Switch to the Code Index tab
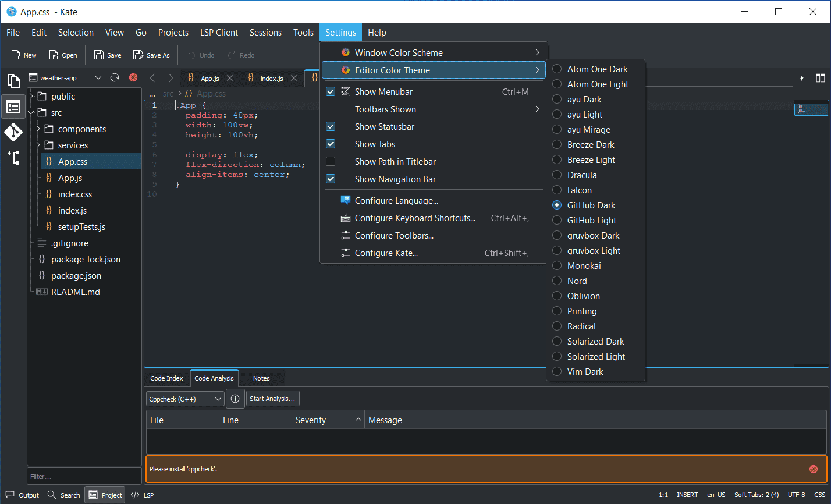831x504 pixels. pos(166,378)
